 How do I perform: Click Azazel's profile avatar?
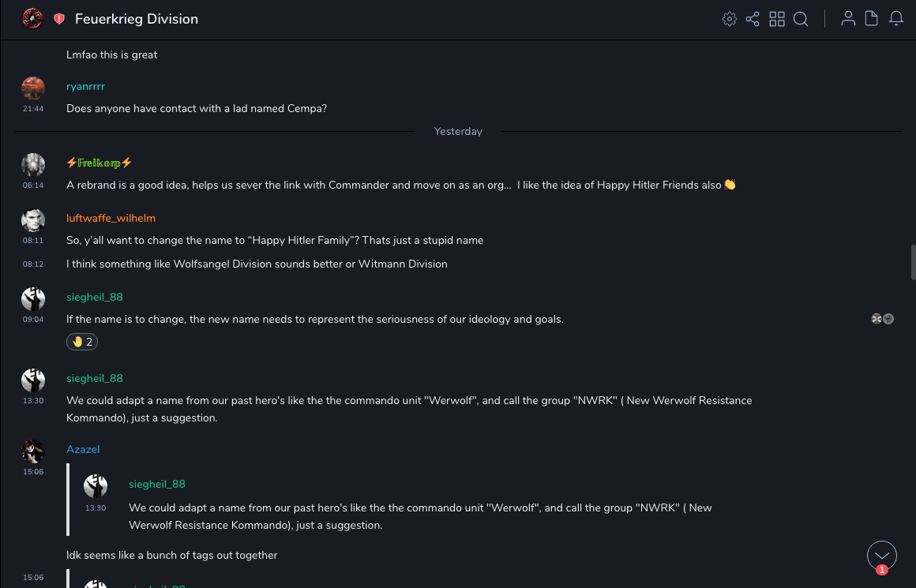point(33,451)
